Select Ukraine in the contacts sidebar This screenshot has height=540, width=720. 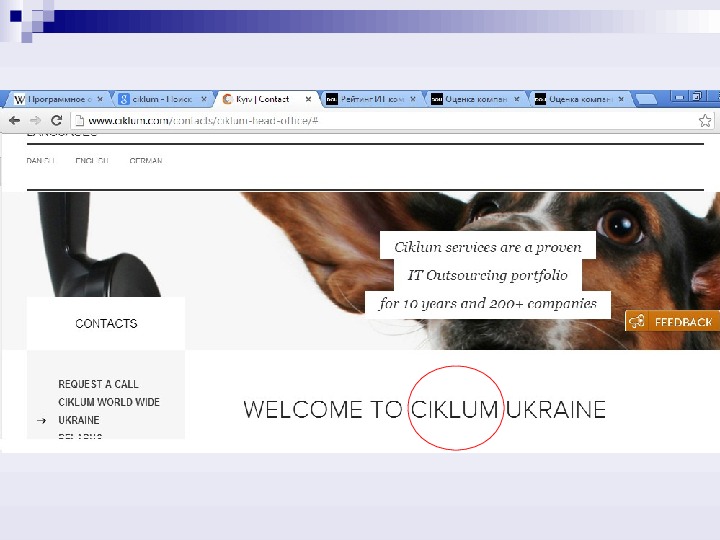(x=79, y=420)
